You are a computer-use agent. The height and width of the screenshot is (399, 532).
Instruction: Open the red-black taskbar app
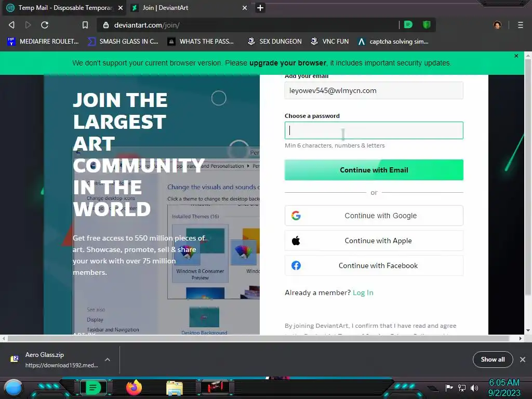216,388
